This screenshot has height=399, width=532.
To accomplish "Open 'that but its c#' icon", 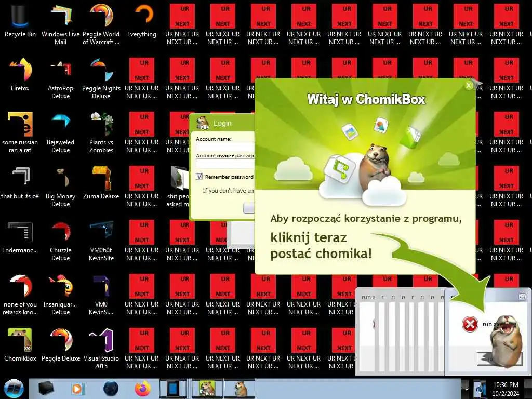I will pos(20,182).
